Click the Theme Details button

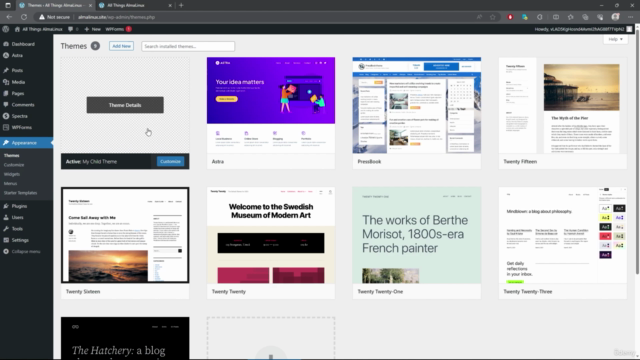[125, 105]
